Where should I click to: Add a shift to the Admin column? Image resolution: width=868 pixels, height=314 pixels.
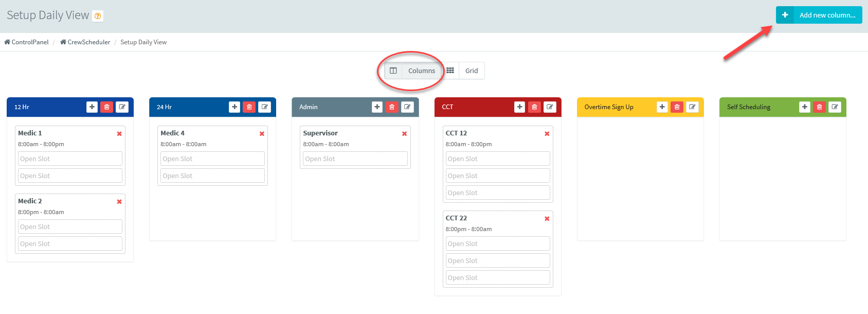coord(377,107)
